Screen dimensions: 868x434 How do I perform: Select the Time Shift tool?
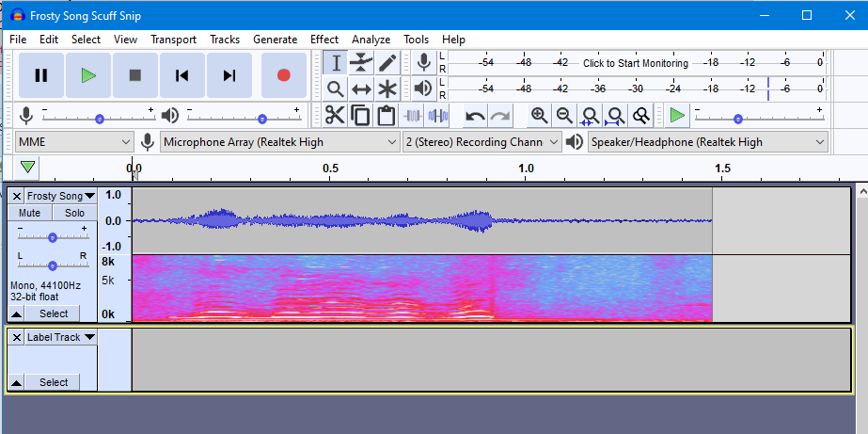[x=361, y=89]
